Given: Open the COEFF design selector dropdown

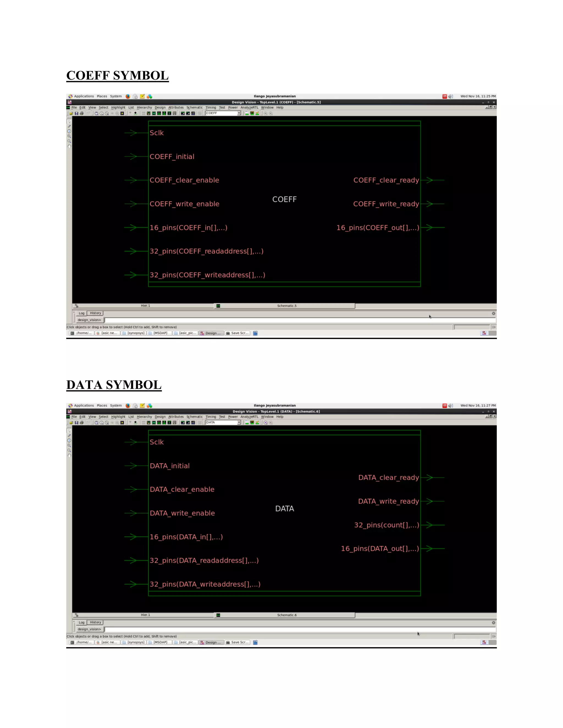Looking at the screenshot, I should point(239,113).
